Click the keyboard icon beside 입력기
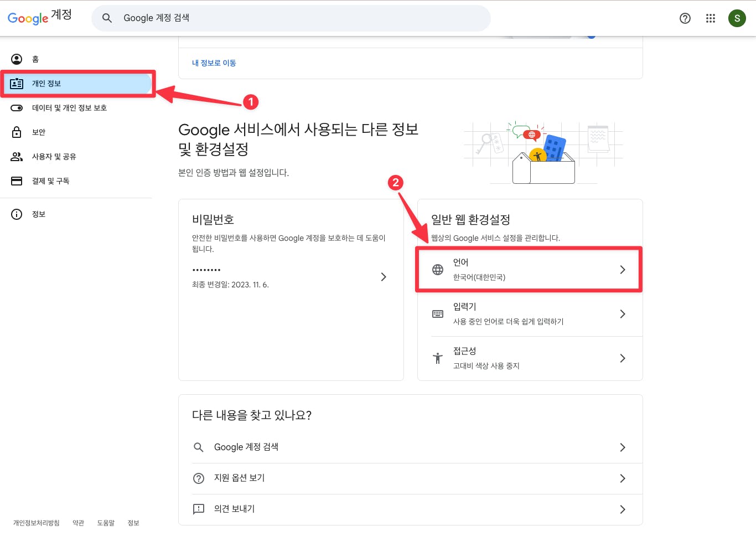Screen dimensions: 756x536 pyautogui.click(x=438, y=313)
